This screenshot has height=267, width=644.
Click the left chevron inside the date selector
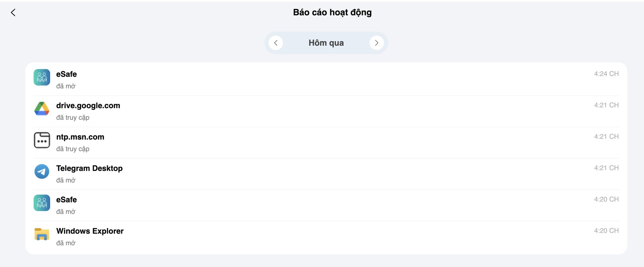tap(276, 42)
